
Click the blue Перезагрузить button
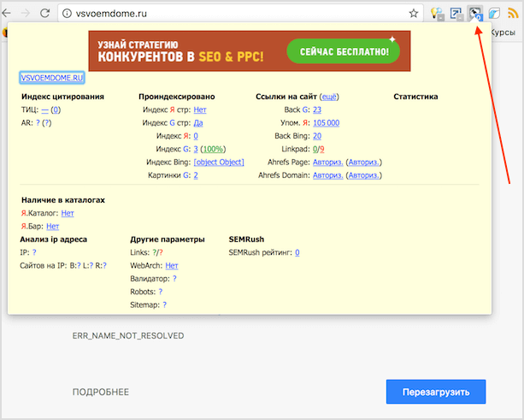(436, 392)
